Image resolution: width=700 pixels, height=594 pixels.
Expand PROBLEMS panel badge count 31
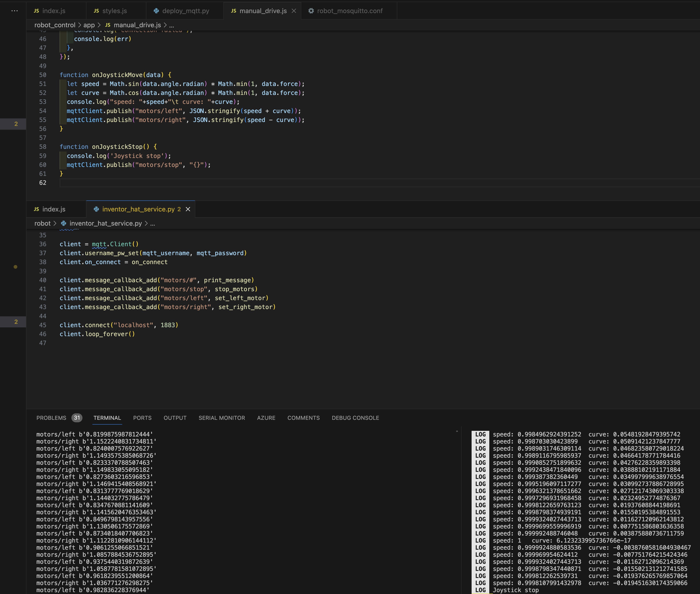pos(77,418)
